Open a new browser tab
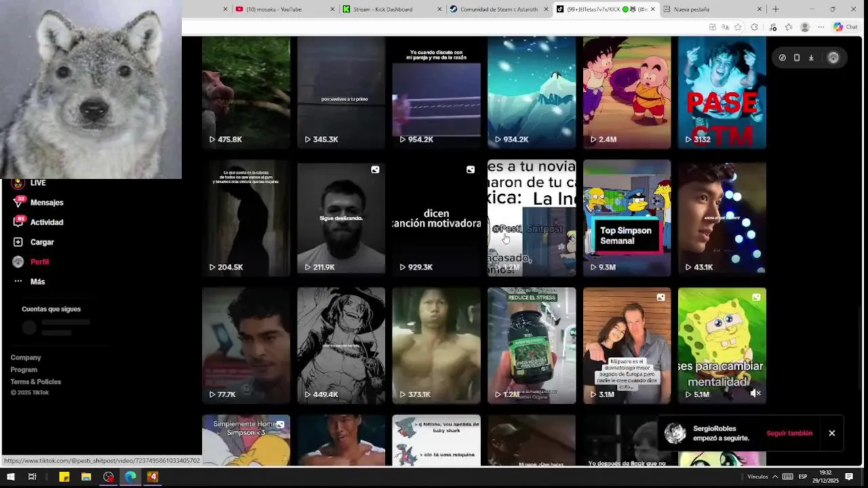The height and width of the screenshot is (488, 868). [x=776, y=9]
